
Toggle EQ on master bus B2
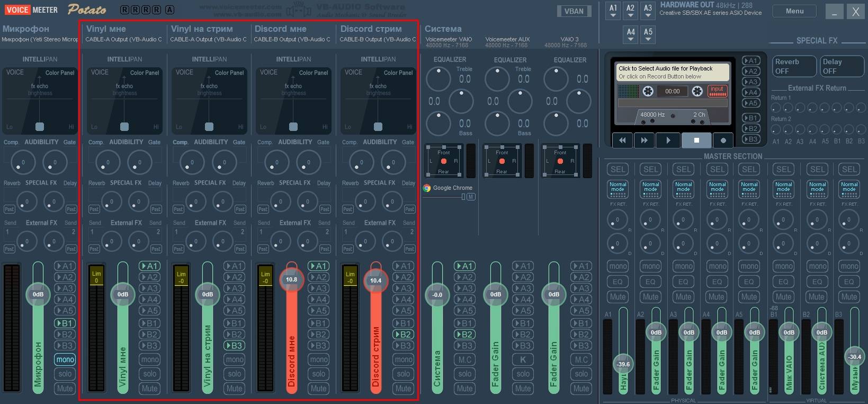[x=817, y=282]
